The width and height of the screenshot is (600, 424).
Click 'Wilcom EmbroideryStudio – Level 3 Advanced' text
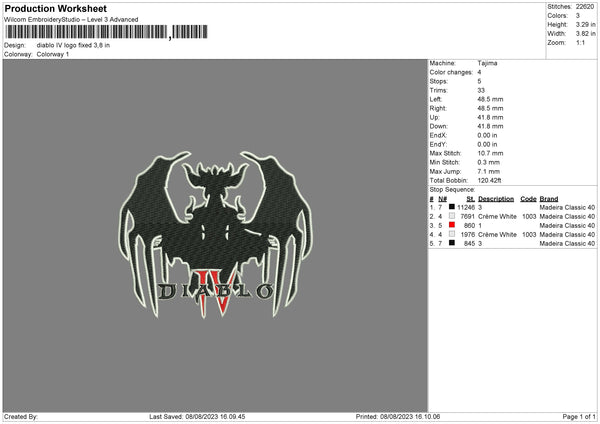click(71, 20)
